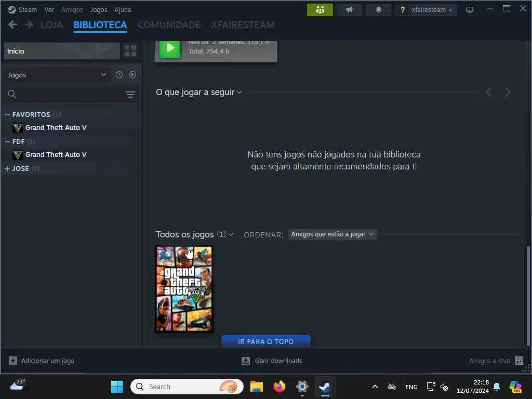Screen dimensions: 532x399
Task: Click the question mark help icon
Action: click(x=402, y=10)
